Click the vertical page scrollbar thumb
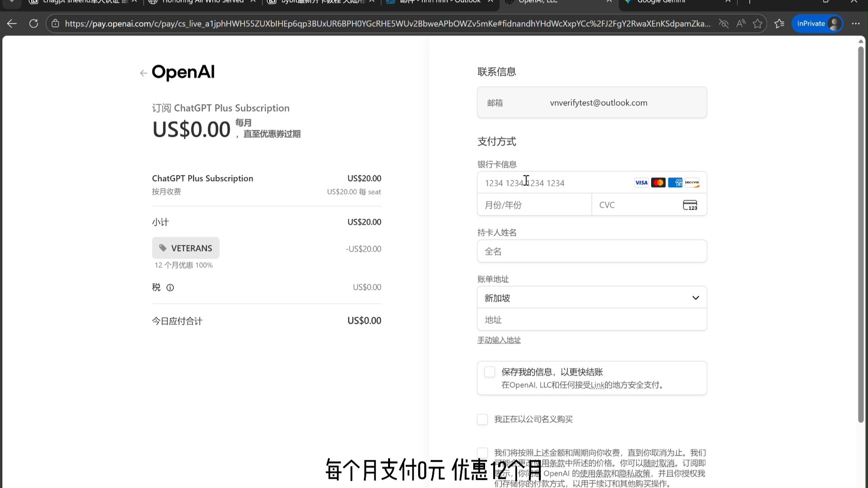 (860, 234)
